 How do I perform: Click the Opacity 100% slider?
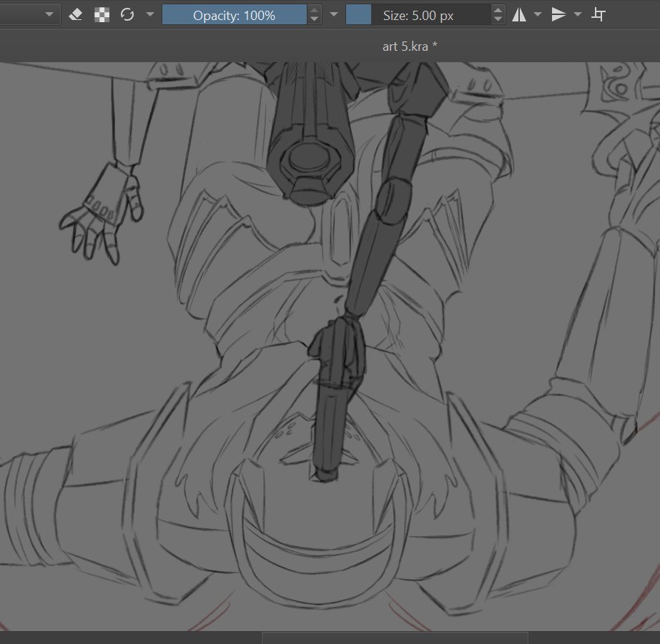pos(234,15)
